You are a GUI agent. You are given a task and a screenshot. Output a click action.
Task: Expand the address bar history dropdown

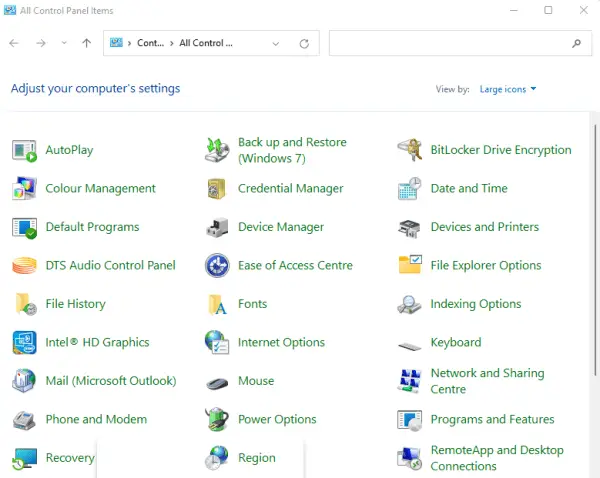(276, 44)
